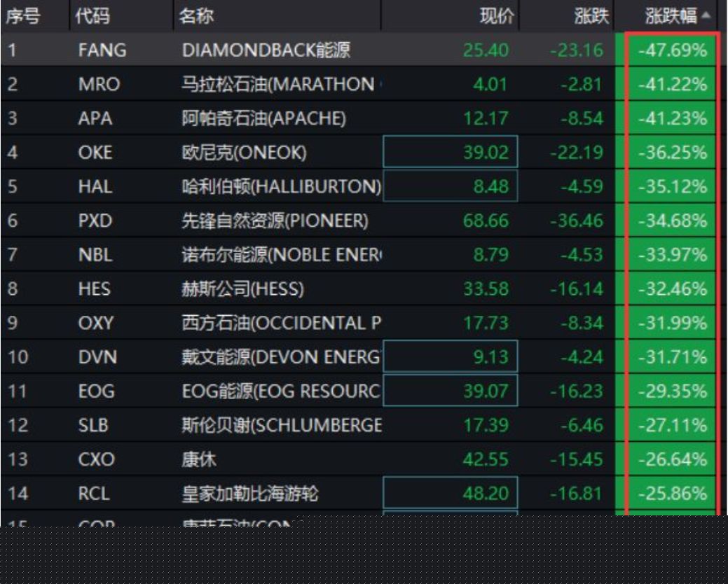The width and height of the screenshot is (728, 584).
Task: Click HES current price 33.58
Action: click(x=486, y=289)
